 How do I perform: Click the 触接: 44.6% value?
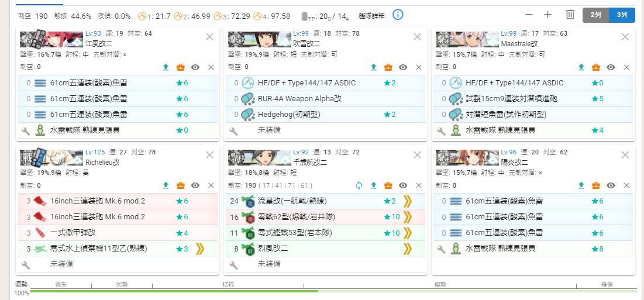73,16
